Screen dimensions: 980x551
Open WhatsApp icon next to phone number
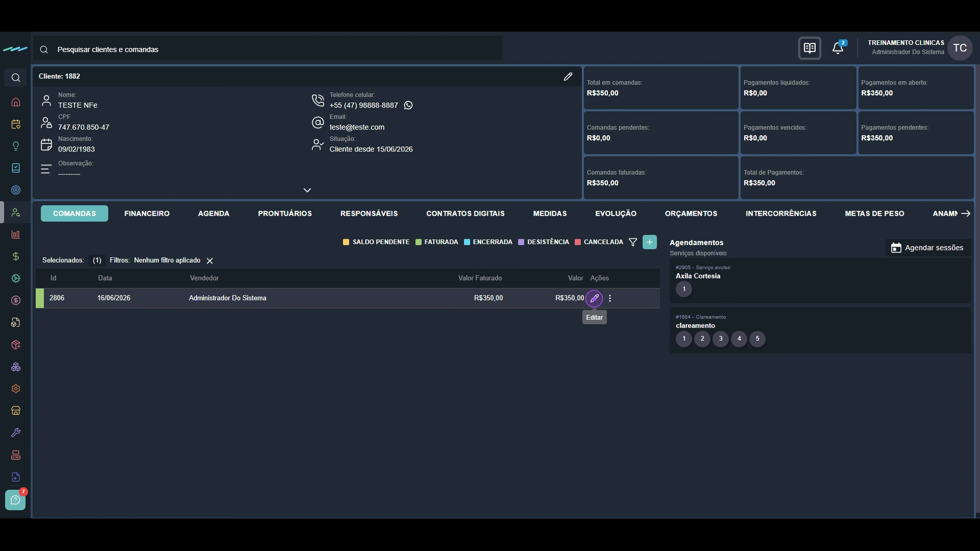408,105
